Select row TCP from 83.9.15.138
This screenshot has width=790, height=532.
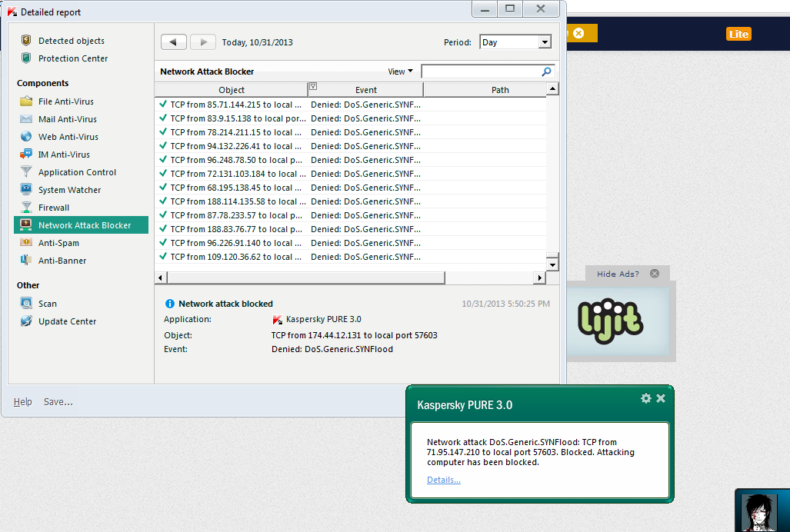351,118
